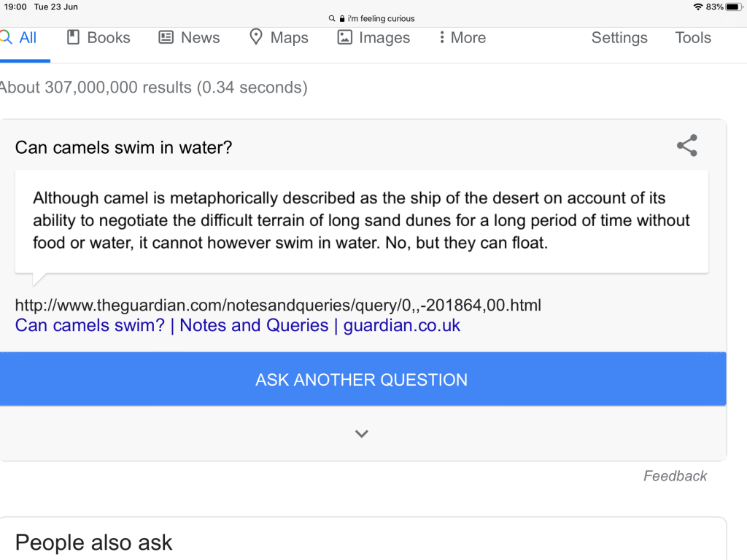The image size is (747, 560).
Task: Expand the answer card with the down chevron
Action: tap(362, 434)
